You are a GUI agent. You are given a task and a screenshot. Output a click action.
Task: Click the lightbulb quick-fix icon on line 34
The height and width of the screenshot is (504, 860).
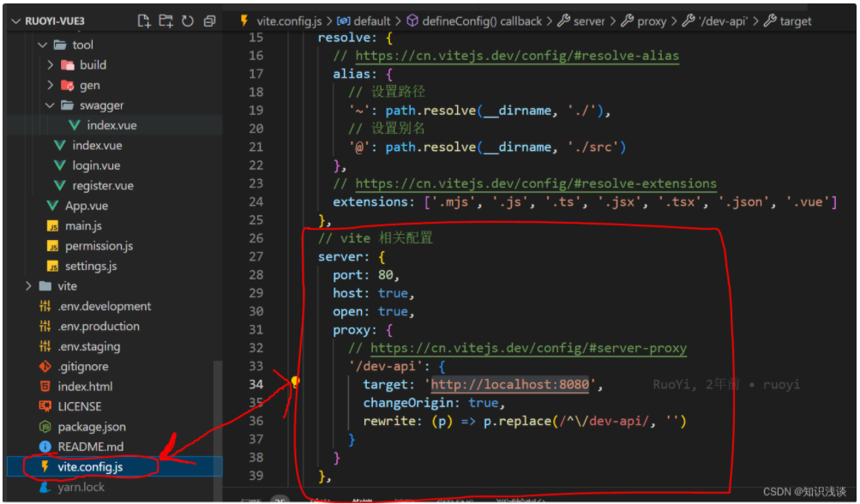point(295,381)
